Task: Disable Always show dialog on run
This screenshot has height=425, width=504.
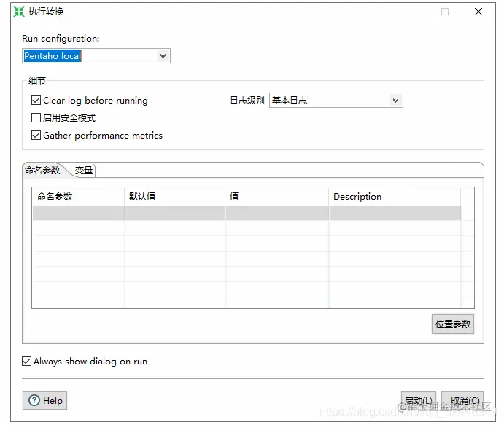Action: [x=27, y=361]
